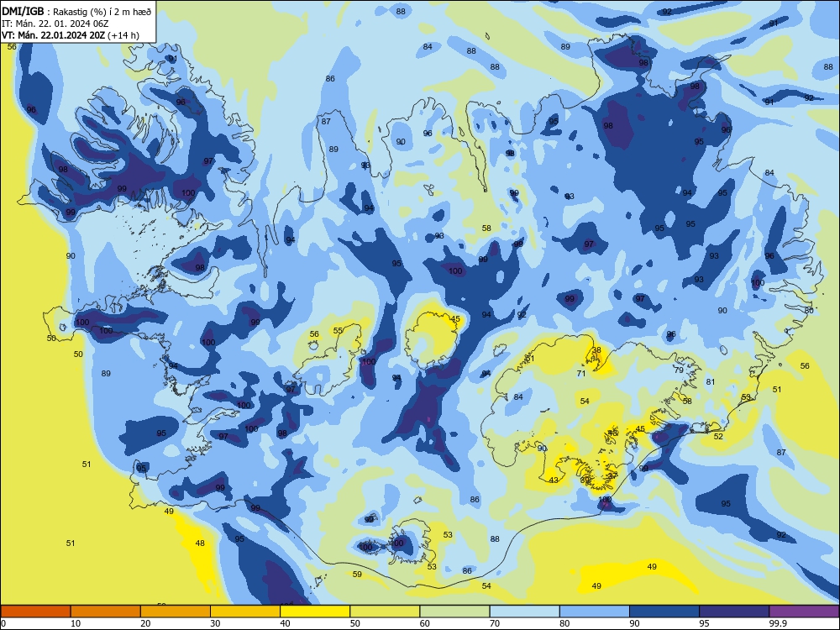This screenshot has height=630, width=840.
Task: Click the 'DMI/IGB' title text
Action: point(23,11)
